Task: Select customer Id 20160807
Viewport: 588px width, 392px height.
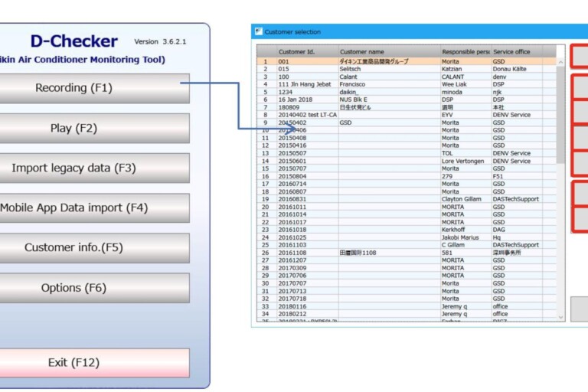Action: point(407,191)
